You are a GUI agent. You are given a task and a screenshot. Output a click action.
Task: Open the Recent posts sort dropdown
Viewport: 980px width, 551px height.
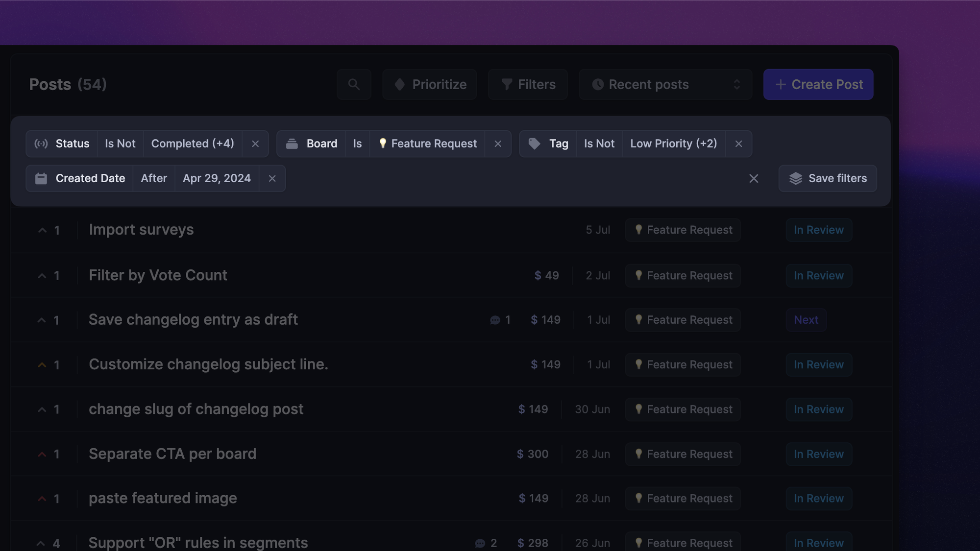[x=665, y=84]
